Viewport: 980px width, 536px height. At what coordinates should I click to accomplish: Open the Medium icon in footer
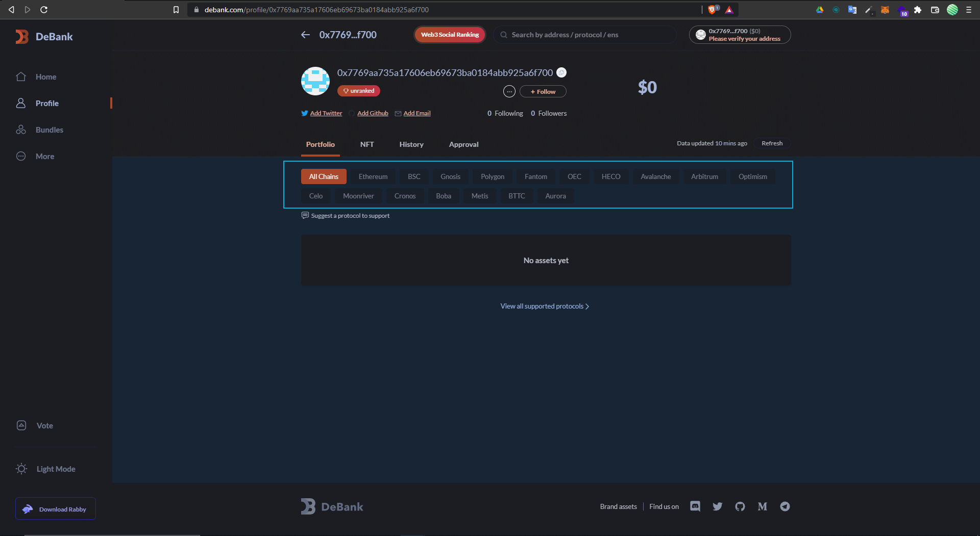pyautogui.click(x=762, y=506)
